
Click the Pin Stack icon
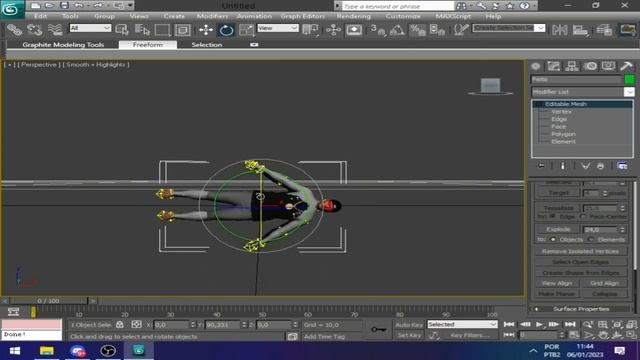tap(541, 166)
